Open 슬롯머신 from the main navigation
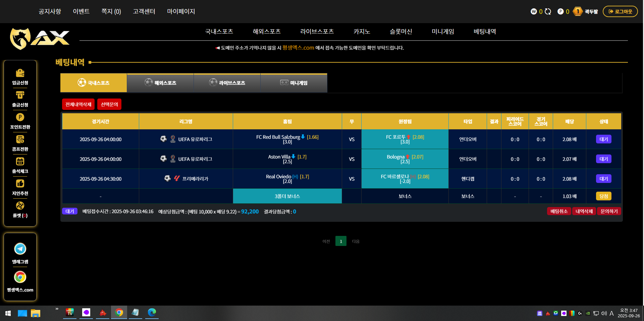The height and width of the screenshot is (321, 644). point(401,31)
